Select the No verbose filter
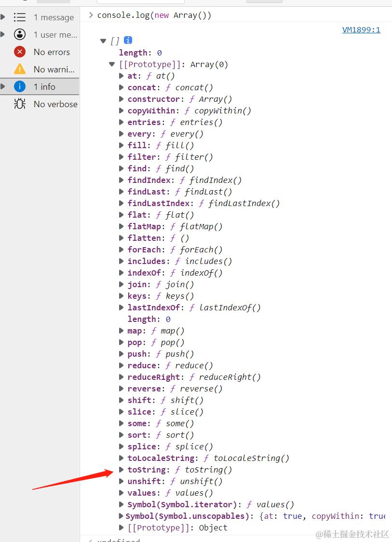 point(54,104)
